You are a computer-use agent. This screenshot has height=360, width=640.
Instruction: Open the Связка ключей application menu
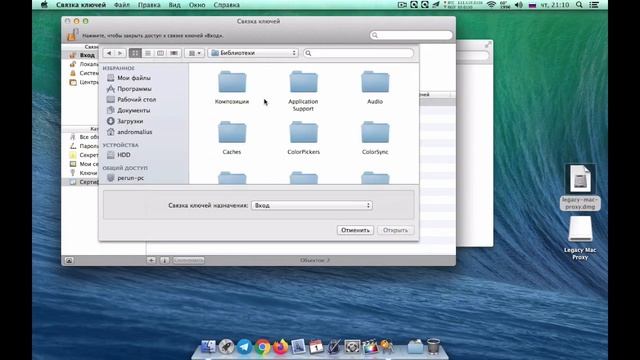tap(81, 5)
